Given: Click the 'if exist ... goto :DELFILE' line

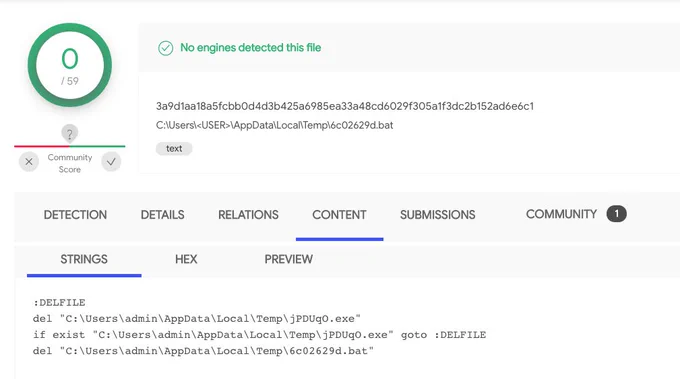Looking at the screenshot, I should pyautogui.click(x=259, y=335).
